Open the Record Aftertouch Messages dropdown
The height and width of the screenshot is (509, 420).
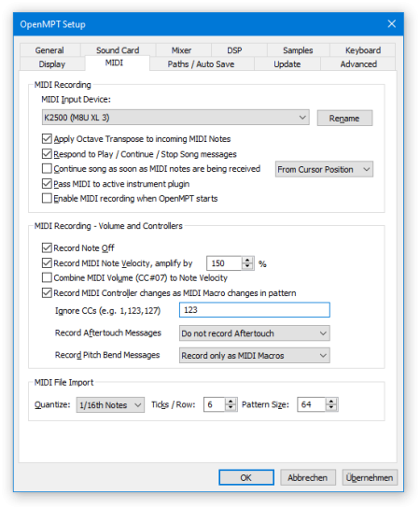point(254,333)
